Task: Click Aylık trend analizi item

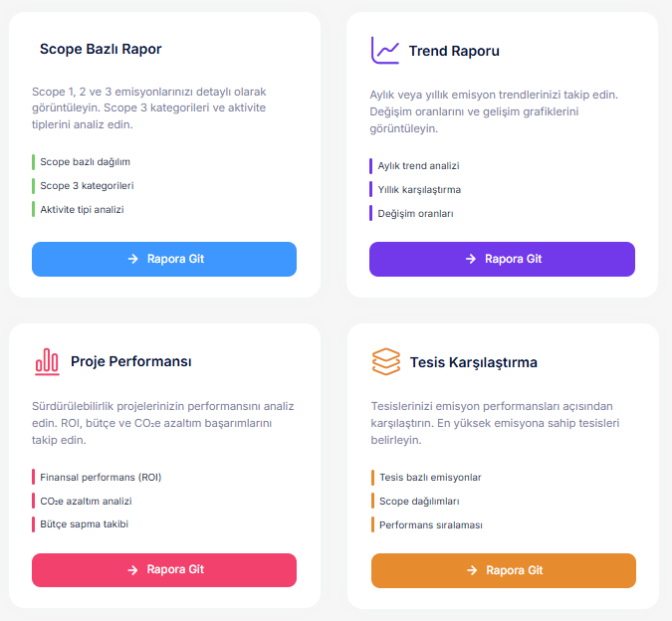Action: click(418, 166)
